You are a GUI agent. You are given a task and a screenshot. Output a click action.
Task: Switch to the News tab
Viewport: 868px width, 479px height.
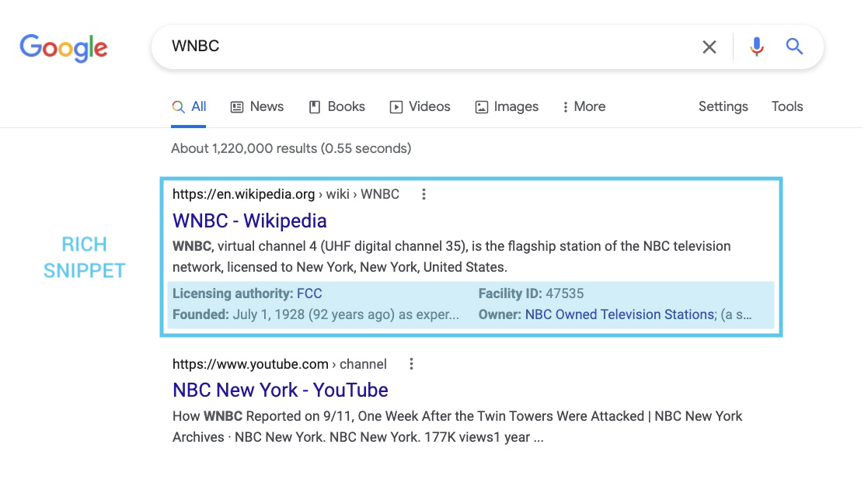(257, 107)
